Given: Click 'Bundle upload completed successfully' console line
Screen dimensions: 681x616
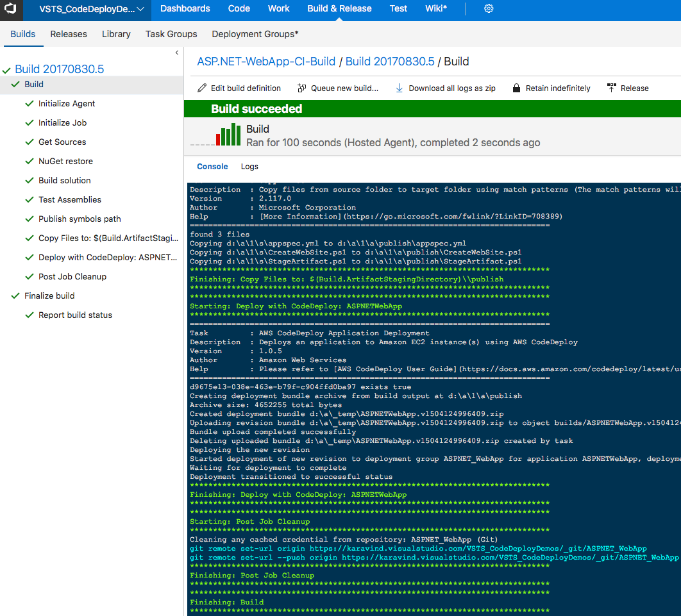Looking at the screenshot, I should pos(273,432).
